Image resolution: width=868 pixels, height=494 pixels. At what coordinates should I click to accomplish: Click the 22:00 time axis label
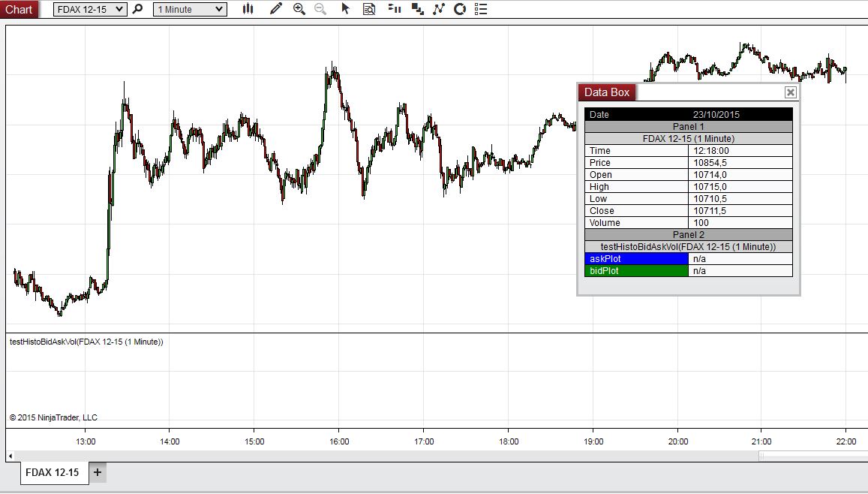[846, 441]
